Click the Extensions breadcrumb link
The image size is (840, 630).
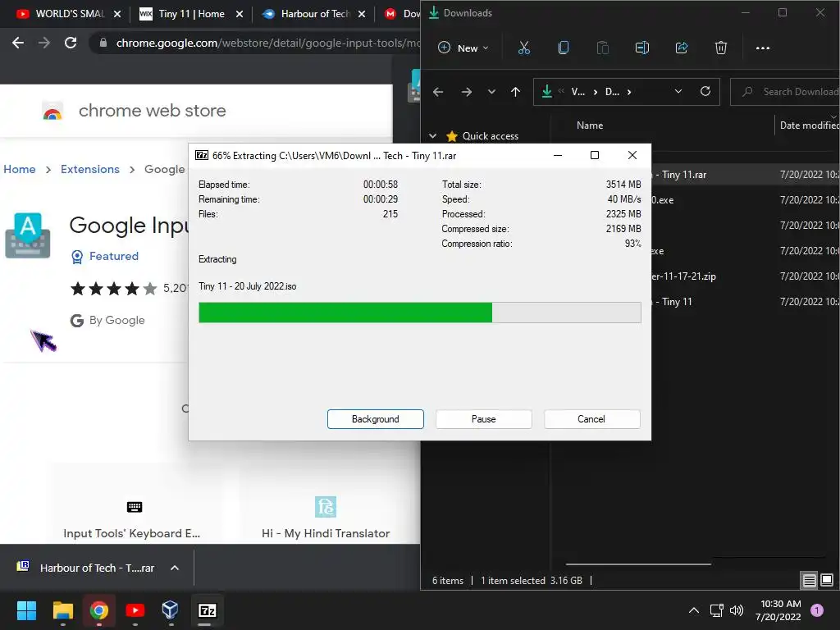[90, 169]
